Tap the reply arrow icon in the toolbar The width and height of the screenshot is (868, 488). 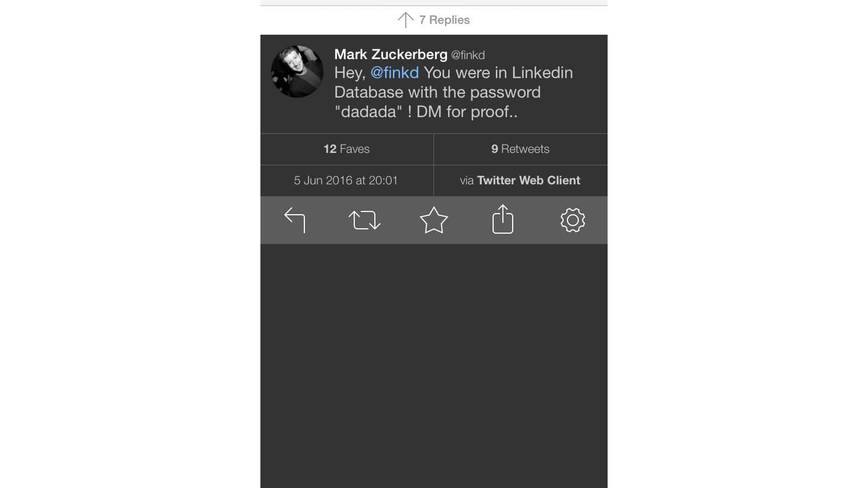(295, 220)
